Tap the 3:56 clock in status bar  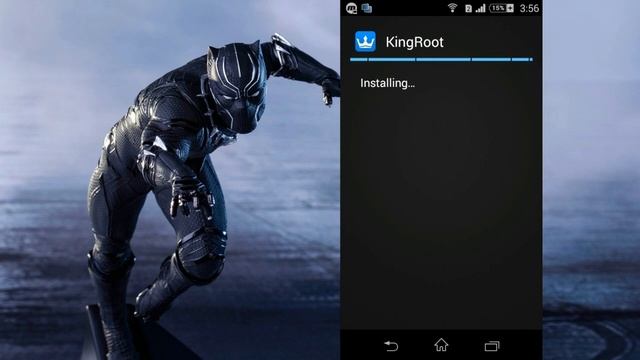tap(529, 8)
